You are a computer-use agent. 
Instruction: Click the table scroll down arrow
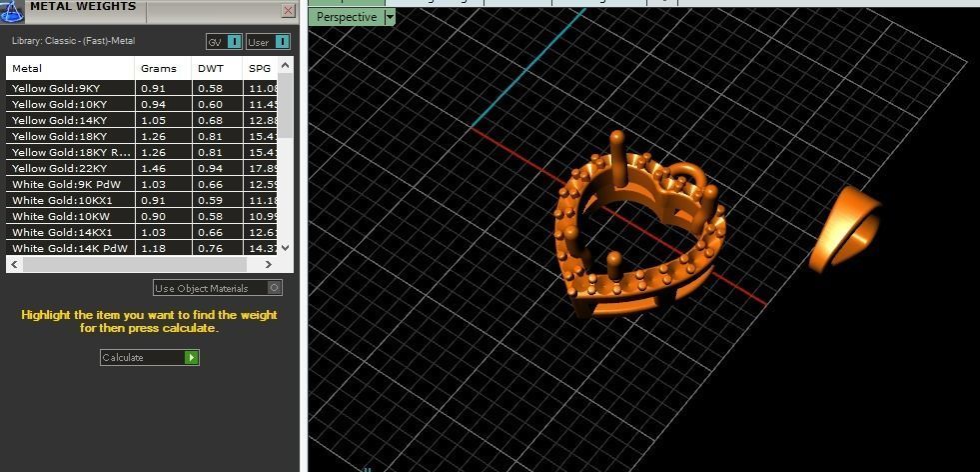coord(285,248)
